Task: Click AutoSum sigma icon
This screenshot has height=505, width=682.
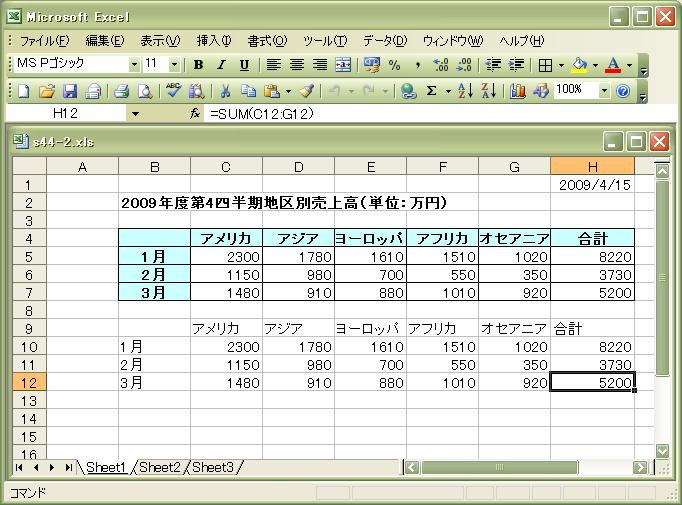Action: pos(431,91)
